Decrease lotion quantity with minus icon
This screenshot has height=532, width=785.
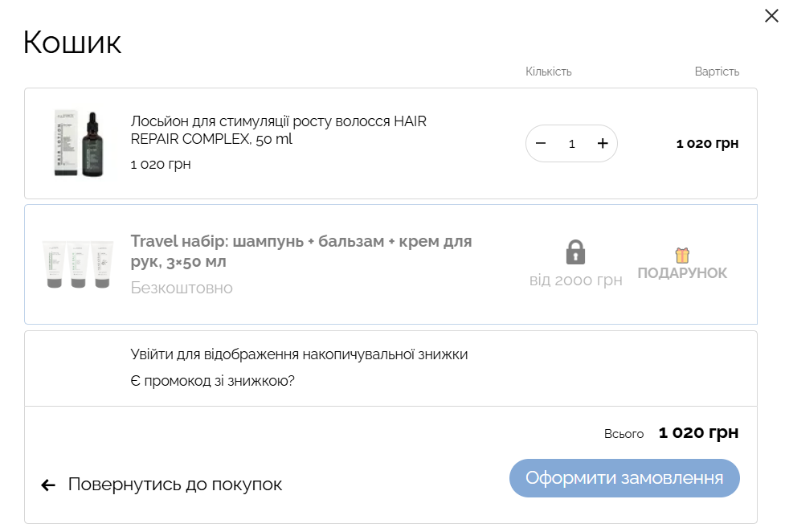pyautogui.click(x=541, y=144)
